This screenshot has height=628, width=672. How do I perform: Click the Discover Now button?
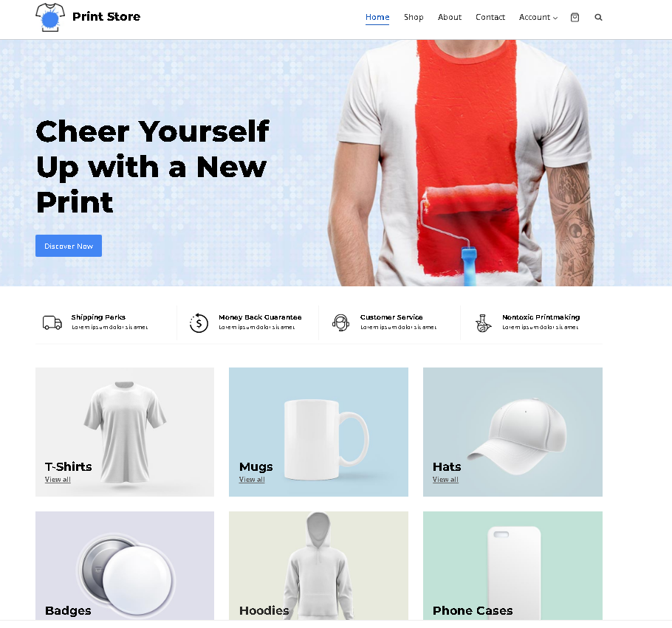coord(69,246)
